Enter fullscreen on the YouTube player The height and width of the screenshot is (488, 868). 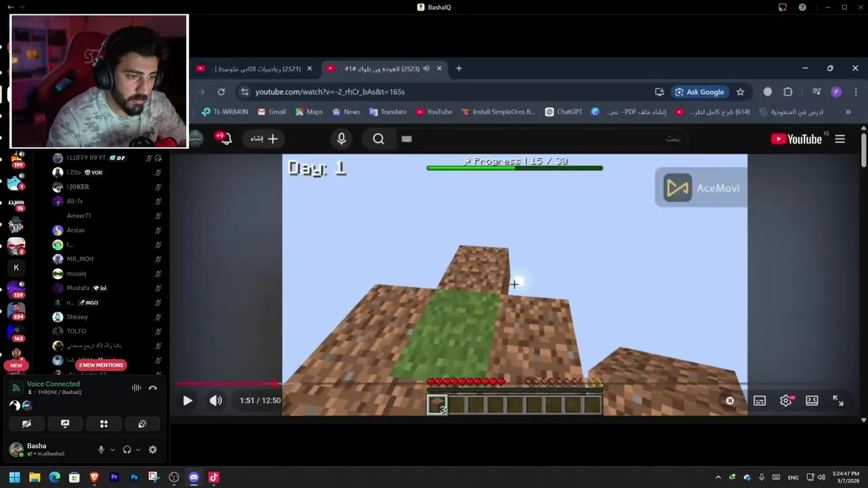coord(838,401)
